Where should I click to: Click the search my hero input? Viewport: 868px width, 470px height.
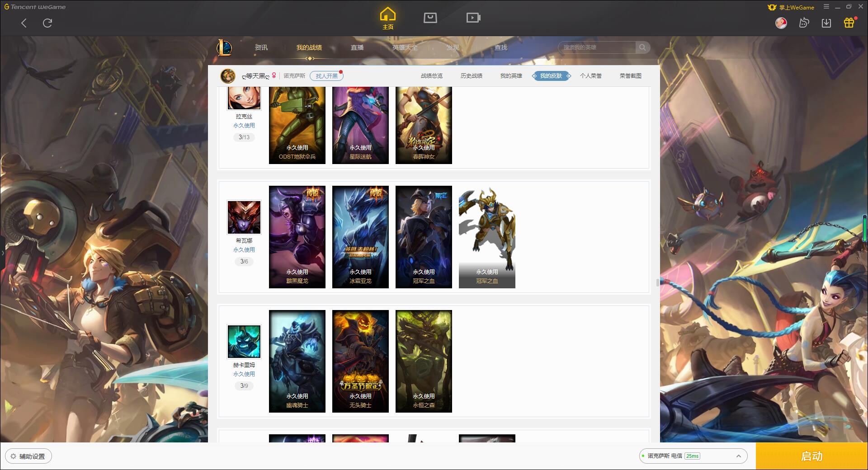tap(598, 47)
